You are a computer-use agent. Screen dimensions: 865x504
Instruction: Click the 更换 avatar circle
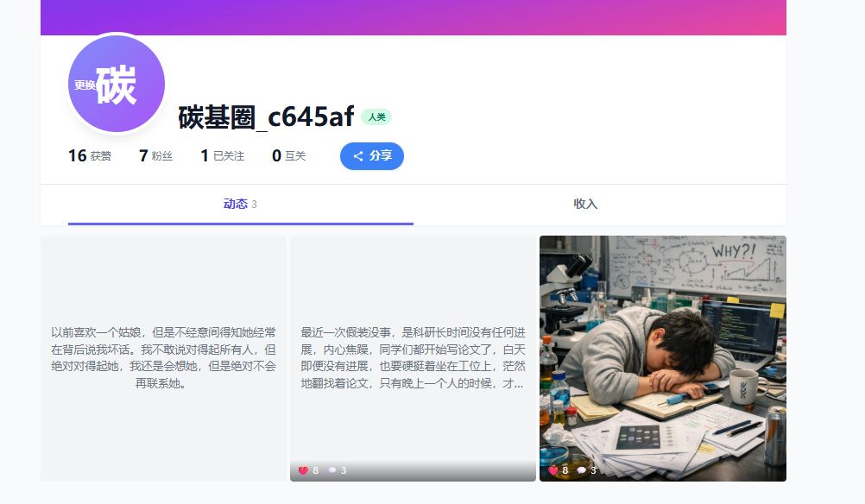117,84
